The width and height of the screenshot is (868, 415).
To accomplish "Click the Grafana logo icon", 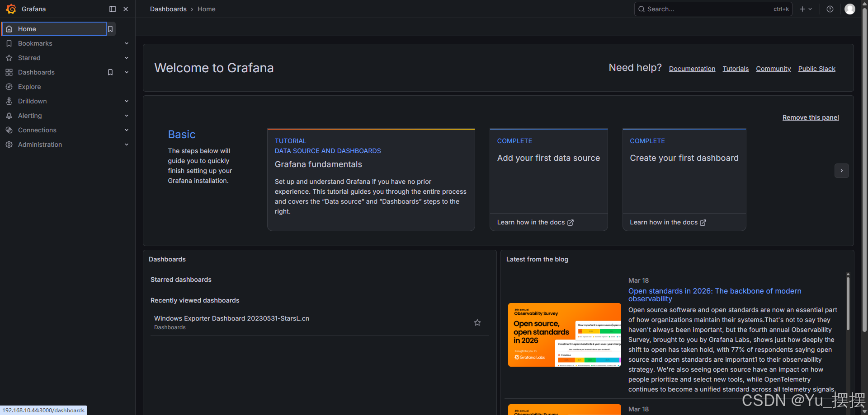I will (11, 9).
